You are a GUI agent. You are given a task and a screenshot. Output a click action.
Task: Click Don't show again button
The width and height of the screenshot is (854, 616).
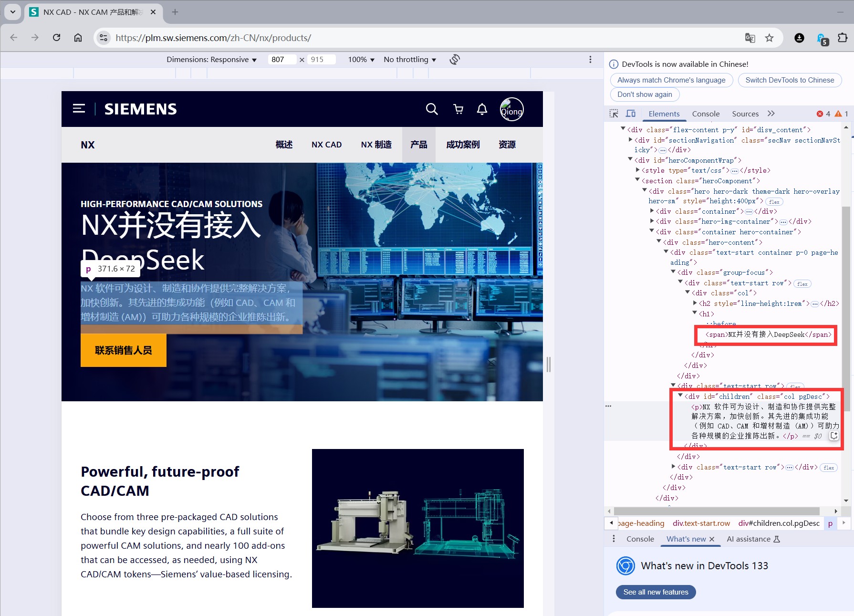[645, 94]
